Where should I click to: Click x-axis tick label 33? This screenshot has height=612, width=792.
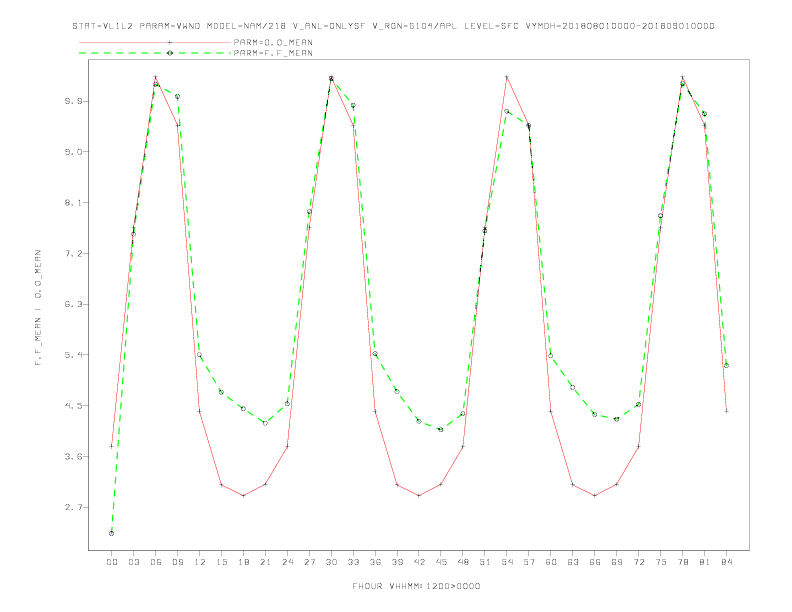coord(353,562)
